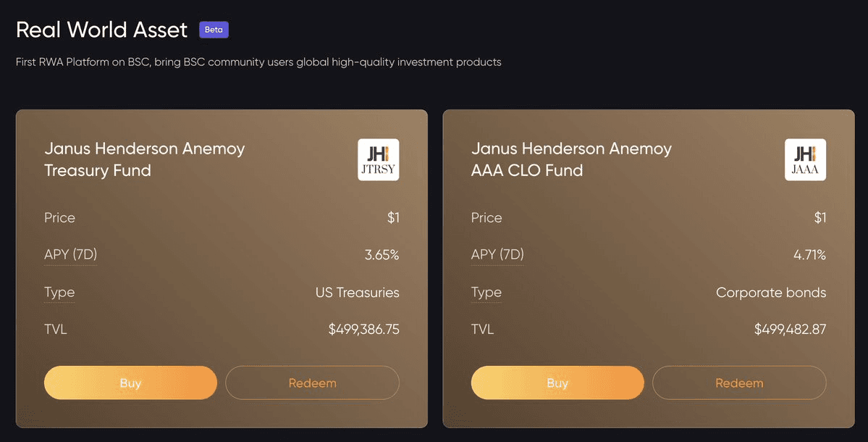Click the Type label on CLO card

point(486,292)
